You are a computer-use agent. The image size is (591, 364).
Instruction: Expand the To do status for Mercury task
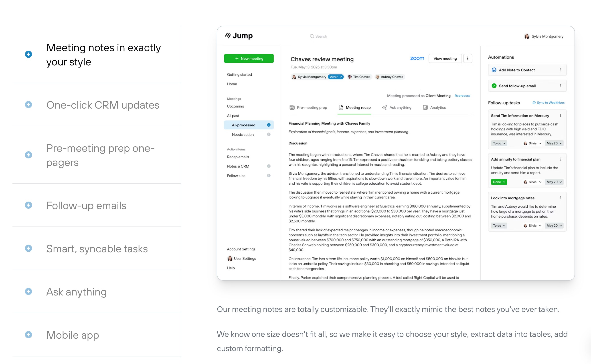499,143
